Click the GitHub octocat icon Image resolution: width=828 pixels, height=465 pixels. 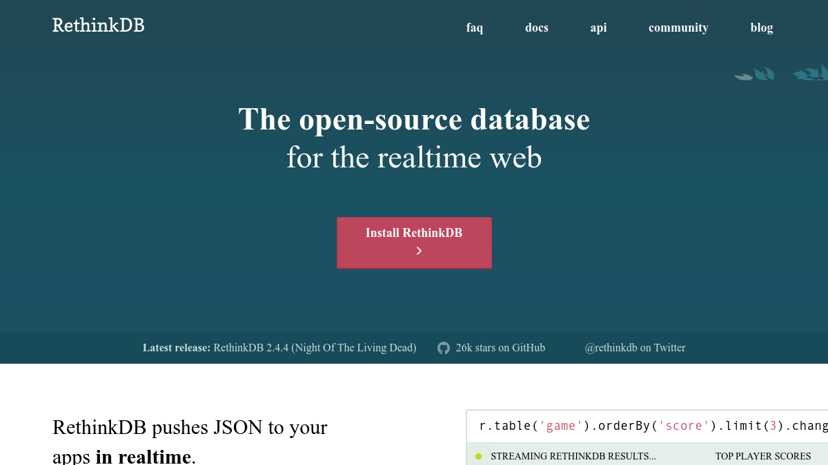pyautogui.click(x=444, y=348)
